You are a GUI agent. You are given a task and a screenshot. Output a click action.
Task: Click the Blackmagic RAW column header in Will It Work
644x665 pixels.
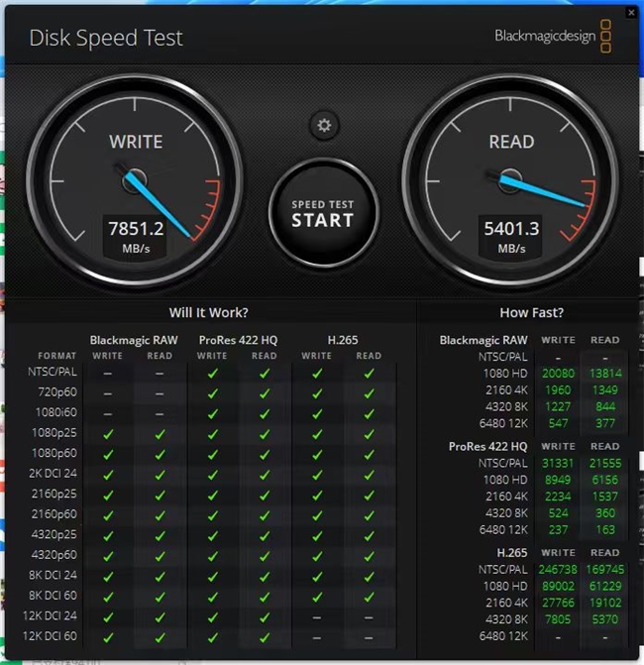pos(134,340)
